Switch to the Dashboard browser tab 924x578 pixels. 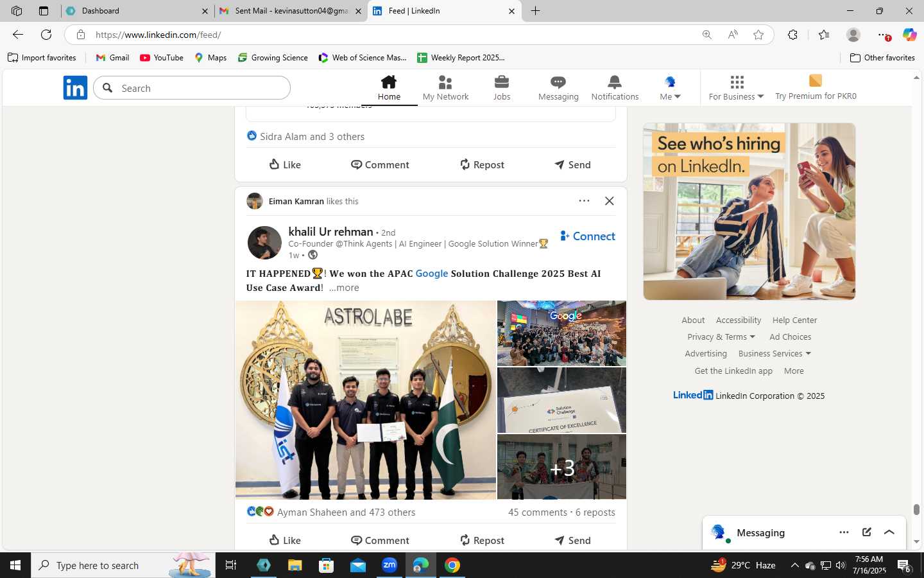pyautogui.click(x=138, y=11)
